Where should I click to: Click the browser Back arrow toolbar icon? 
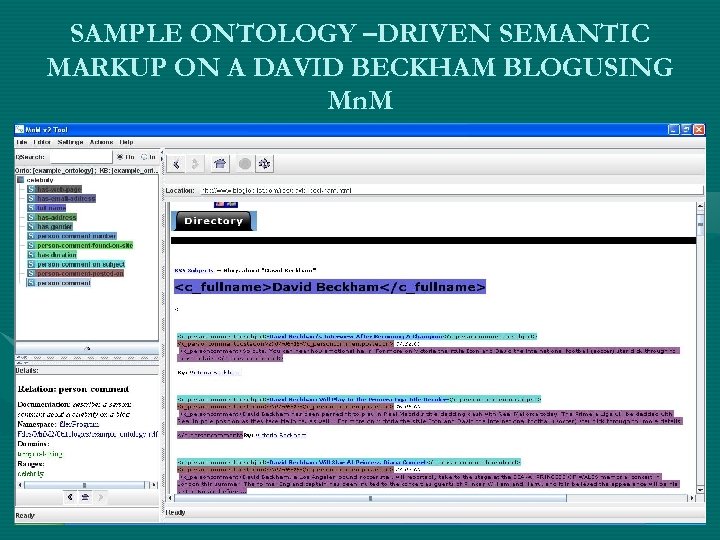[176, 164]
